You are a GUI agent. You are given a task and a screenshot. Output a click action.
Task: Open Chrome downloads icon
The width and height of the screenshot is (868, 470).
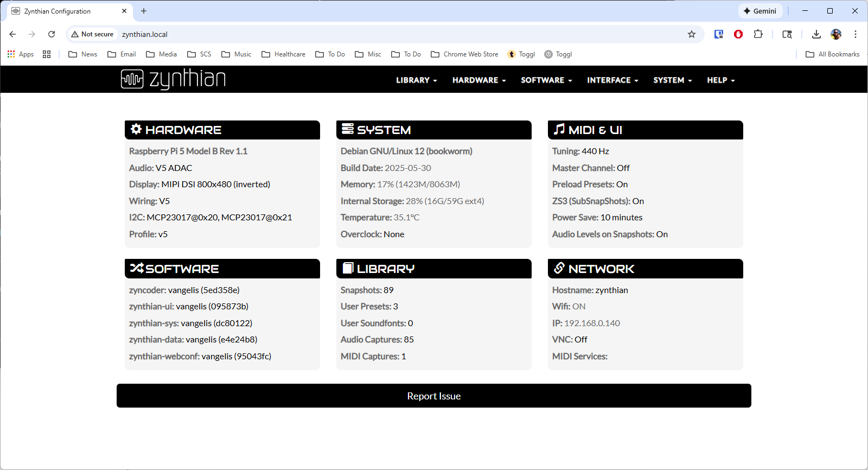click(x=816, y=34)
